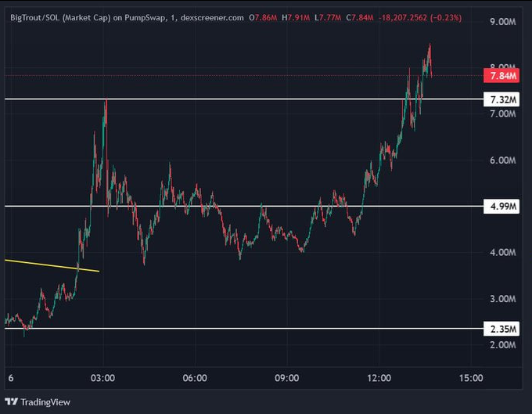Screen dimensions: 532x414
Task: Click the high value H7.91M
Action: pos(296,18)
